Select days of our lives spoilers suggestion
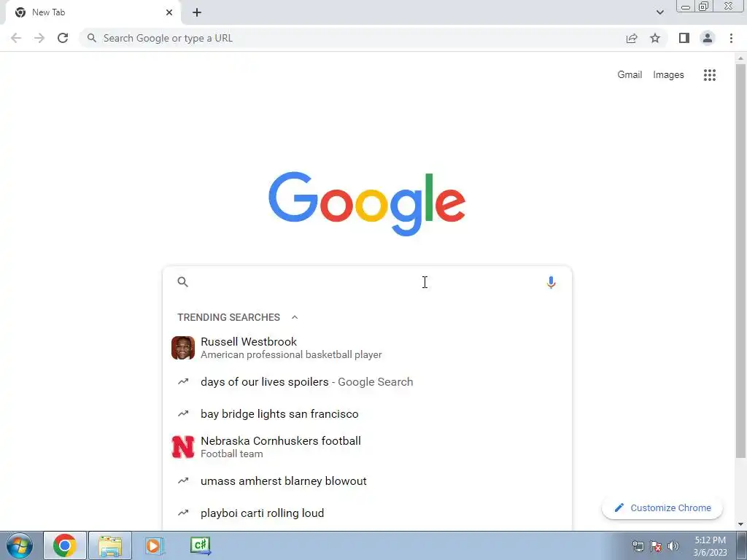Screen dimensions: 747x560 pyautogui.click(x=367, y=382)
